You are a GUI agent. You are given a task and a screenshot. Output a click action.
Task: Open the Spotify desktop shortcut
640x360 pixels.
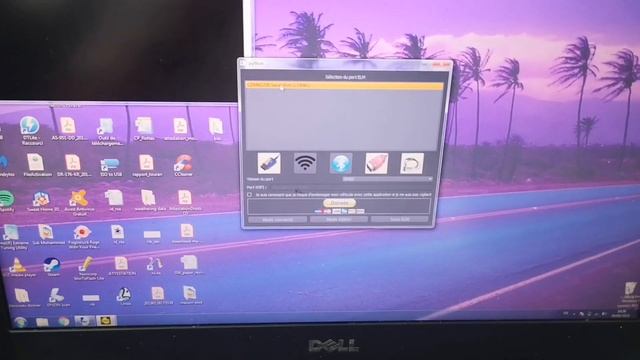tap(6, 201)
